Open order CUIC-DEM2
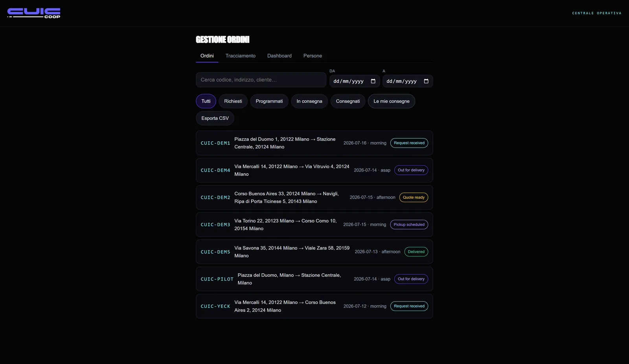The image size is (629, 364). [x=314, y=198]
